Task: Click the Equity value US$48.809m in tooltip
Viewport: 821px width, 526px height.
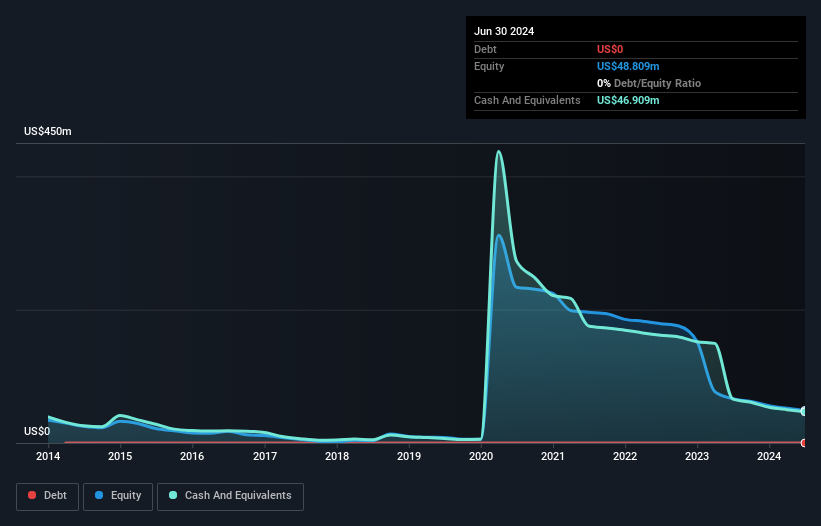Action: click(628, 66)
